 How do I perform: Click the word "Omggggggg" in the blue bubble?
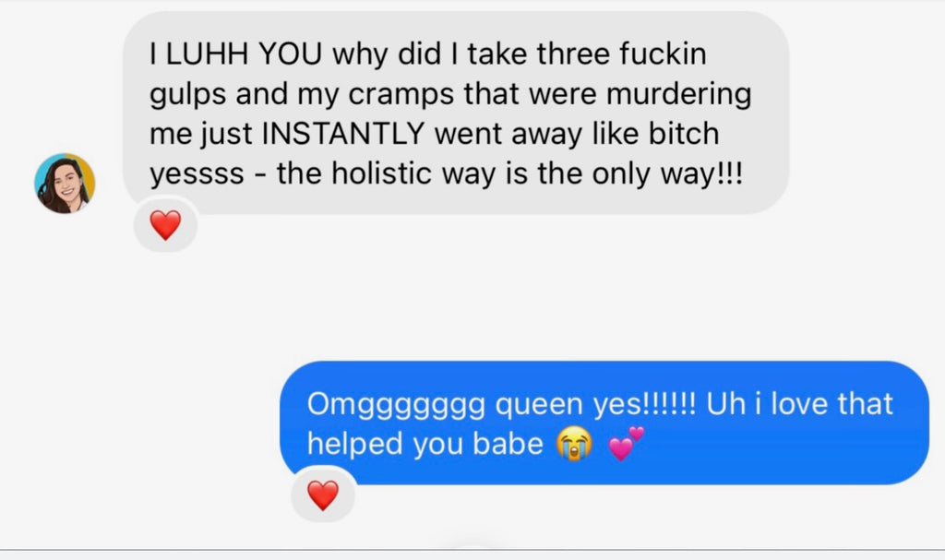click(x=396, y=406)
